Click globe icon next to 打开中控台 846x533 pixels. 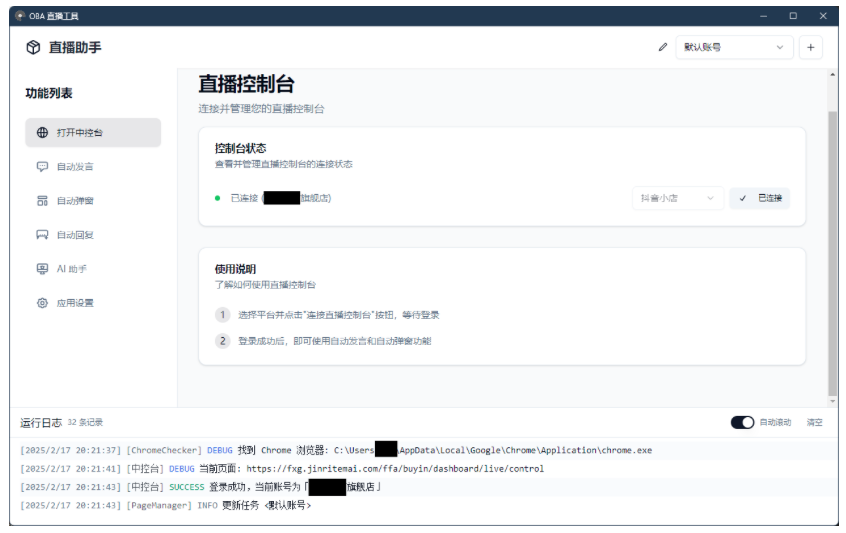click(42, 133)
